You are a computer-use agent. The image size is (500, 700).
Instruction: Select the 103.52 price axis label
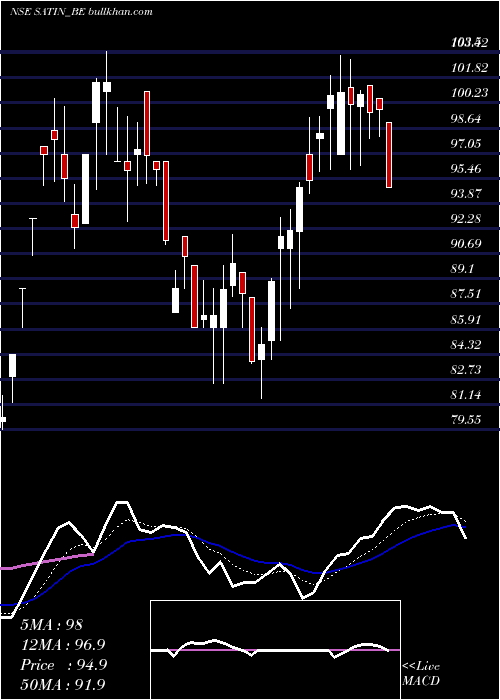(x=469, y=43)
